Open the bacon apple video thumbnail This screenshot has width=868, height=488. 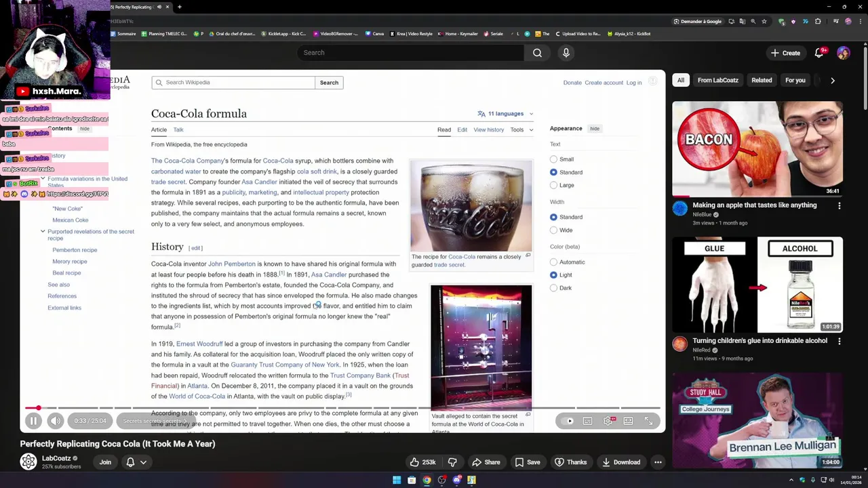pos(757,149)
